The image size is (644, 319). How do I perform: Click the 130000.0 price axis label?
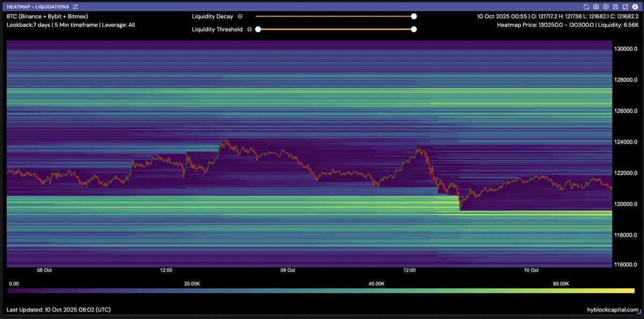[x=626, y=49]
